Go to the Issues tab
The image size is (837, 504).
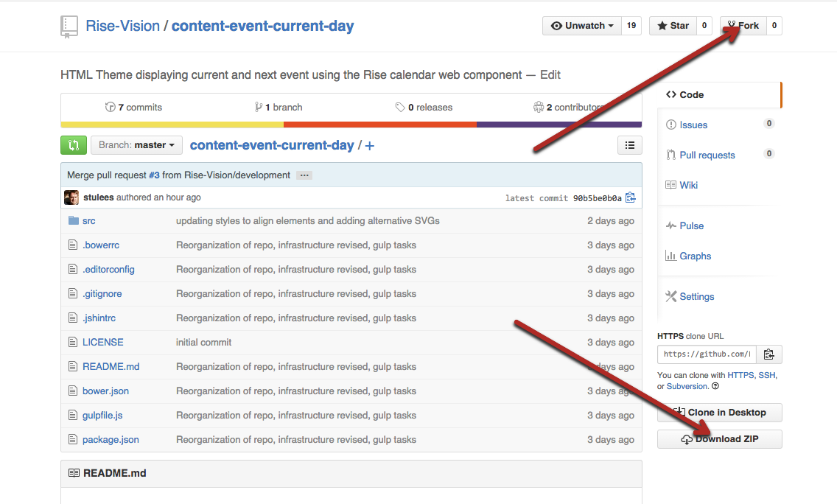pyautogui.click(x=693, y=125)
